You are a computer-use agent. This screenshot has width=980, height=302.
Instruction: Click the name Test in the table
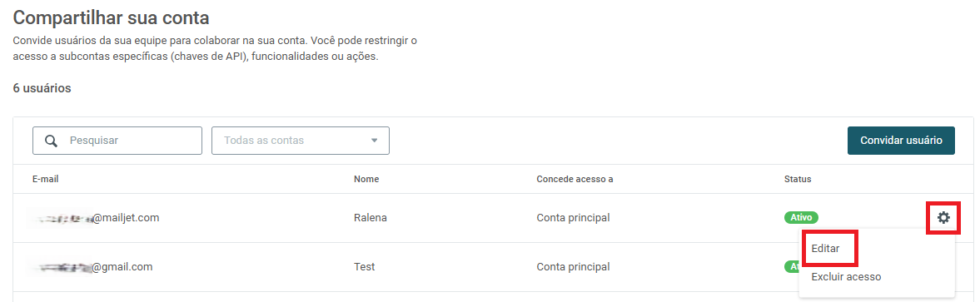pos(365,266)
